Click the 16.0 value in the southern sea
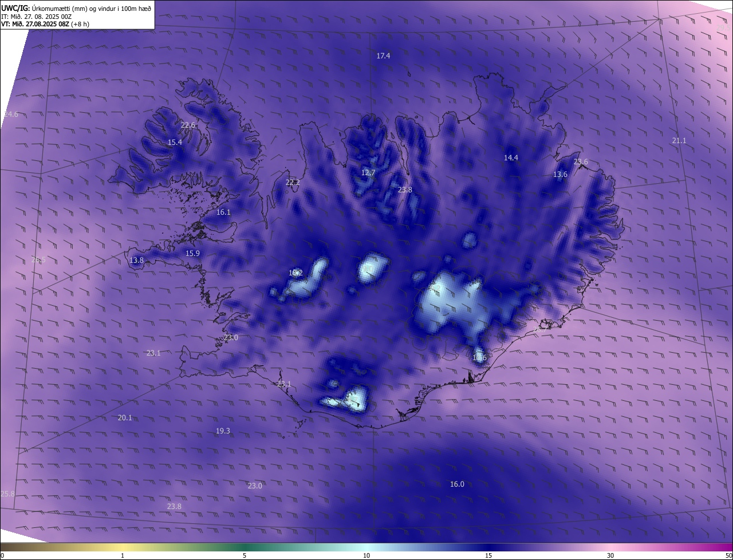This screenshot has width=733, height=560. [457, 484]
